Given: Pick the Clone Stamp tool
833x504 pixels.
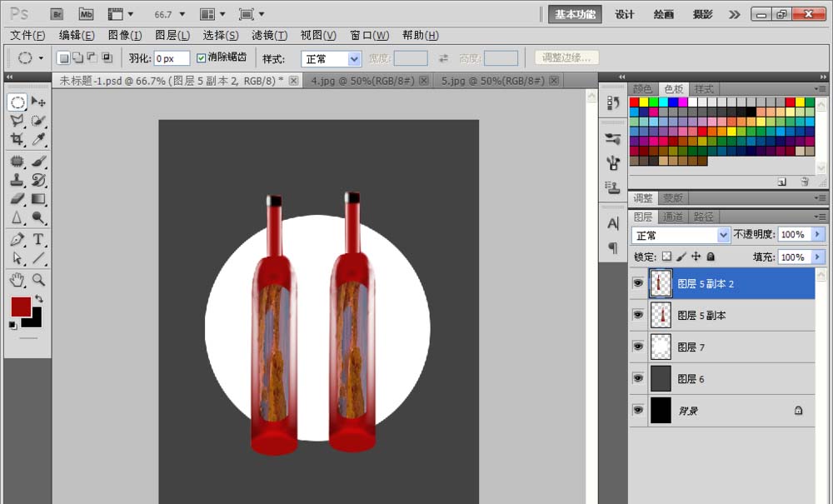Looking at the screenshot, I should [x=17, y=180].
